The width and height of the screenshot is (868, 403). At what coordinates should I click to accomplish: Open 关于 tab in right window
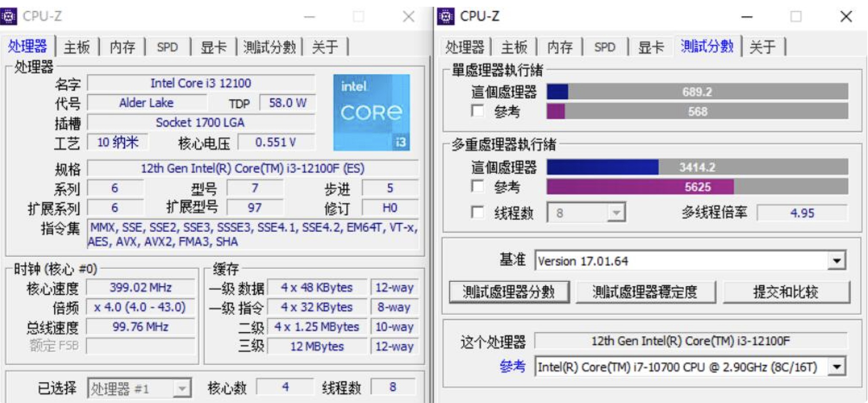762,47
